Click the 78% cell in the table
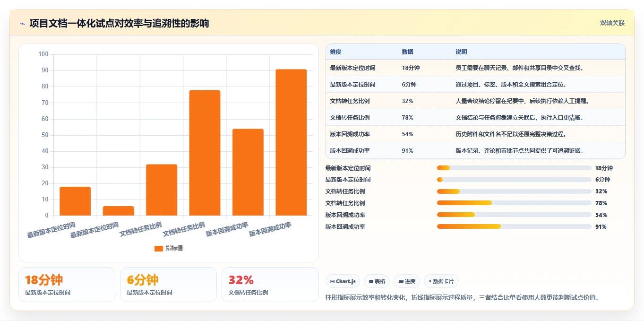Image resolution: width=644 pixels, height=321 pixels. [408, 118]
